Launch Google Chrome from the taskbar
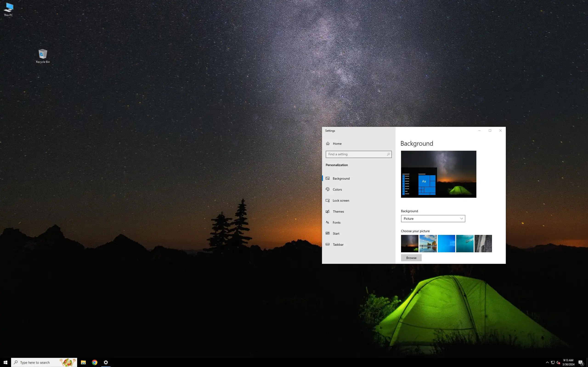 95,362
